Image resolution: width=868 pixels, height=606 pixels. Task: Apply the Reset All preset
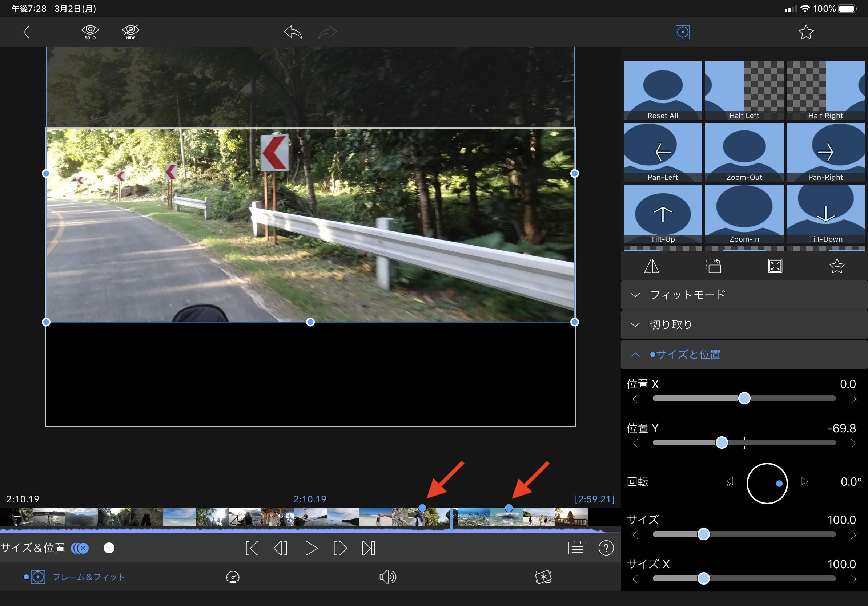[662, 90]
